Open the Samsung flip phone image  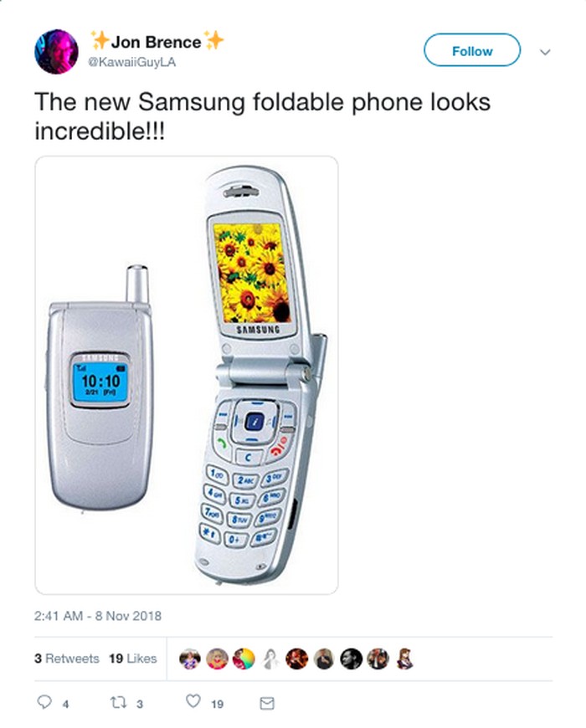(187, 375)
